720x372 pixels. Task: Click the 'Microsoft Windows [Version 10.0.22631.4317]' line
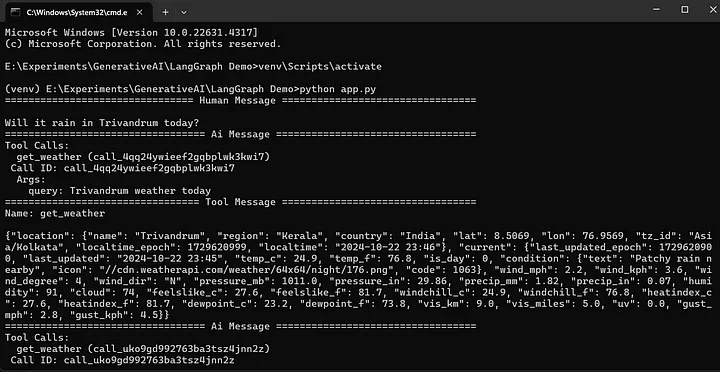point(131,33)
